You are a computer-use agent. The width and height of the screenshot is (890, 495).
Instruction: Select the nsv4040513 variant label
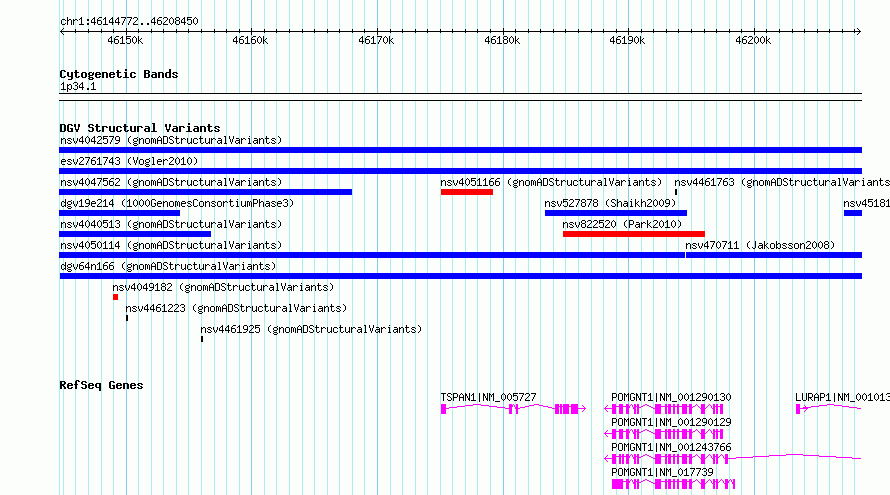pyautogui.click(x=171, y=224)
